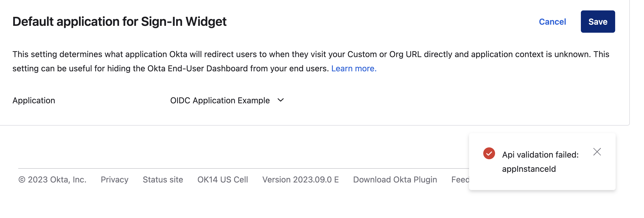Click the red error icon in toast
This screenshot has height=218, width=644.
pos(489,153)
